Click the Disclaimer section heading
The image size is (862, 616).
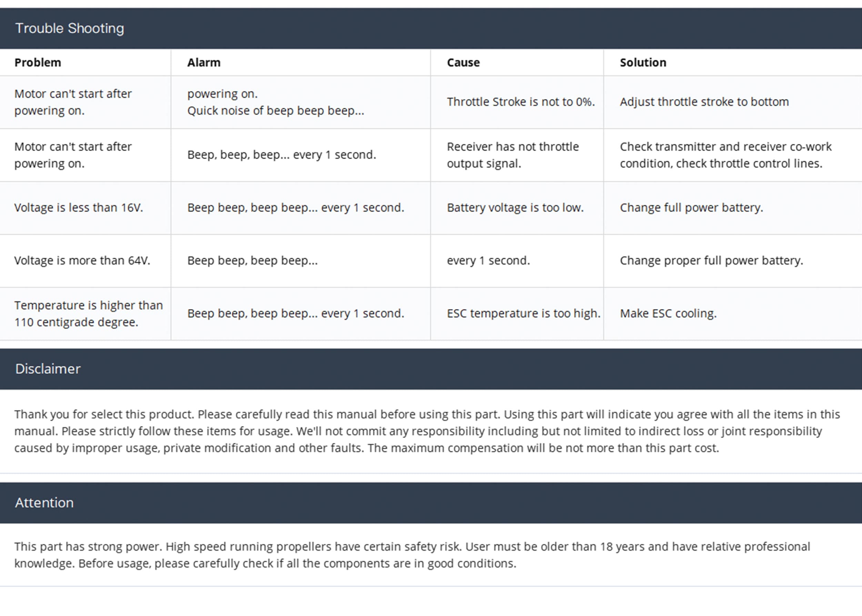tap(48, 369)
